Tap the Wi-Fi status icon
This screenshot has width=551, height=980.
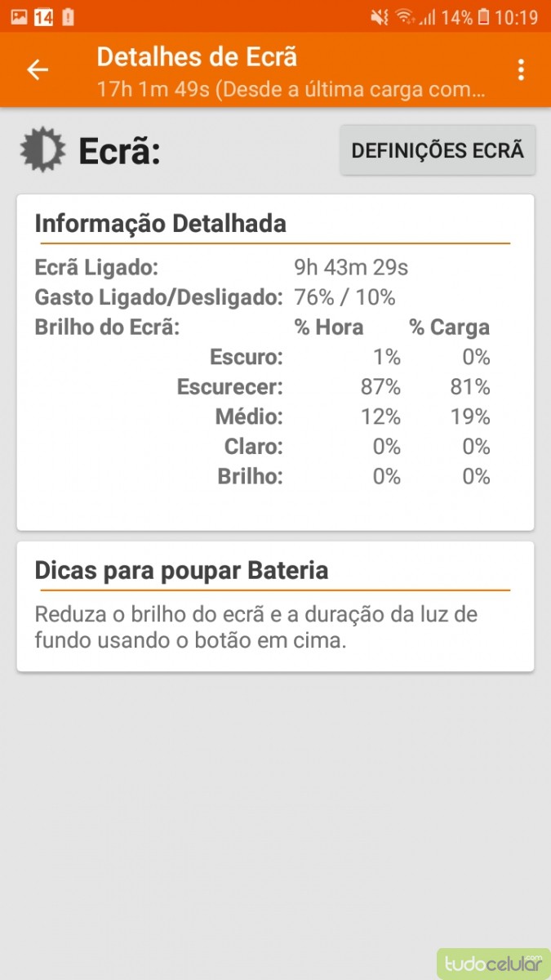coord(403,17)
